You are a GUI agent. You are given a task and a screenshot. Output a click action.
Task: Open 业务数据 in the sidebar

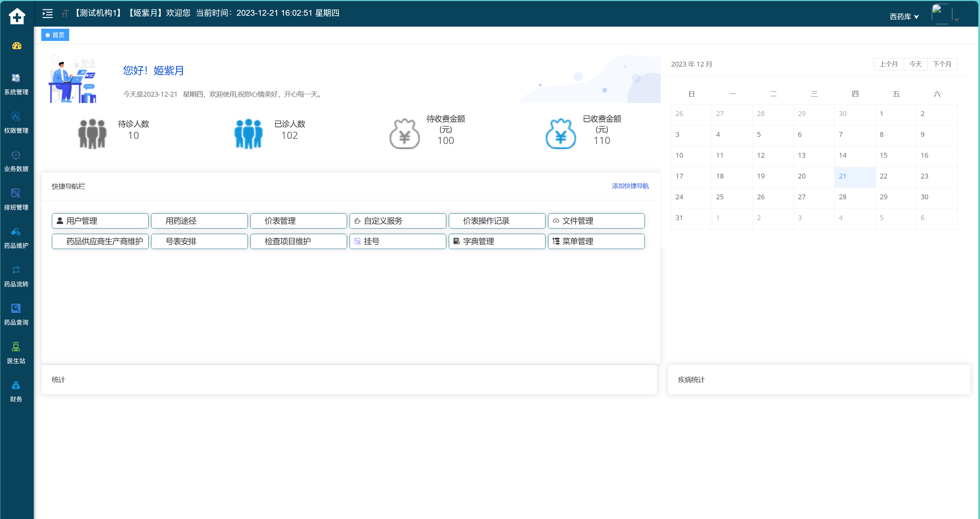16,161
